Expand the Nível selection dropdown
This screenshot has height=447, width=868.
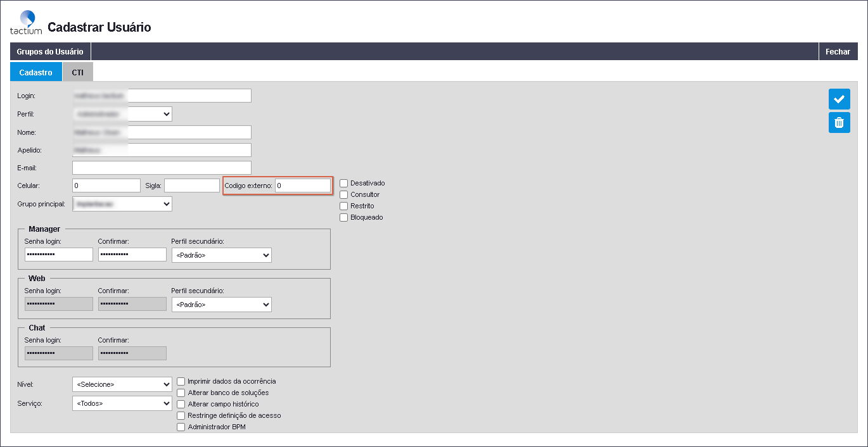pyautogui.click(x=122, y=384)
